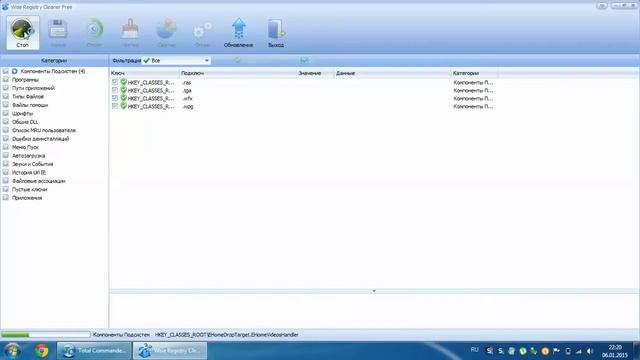This screenshot has height=360, width=640.
Task: Click the Show desktop strip at taskbar end
Action: pyautogui.click(x=637, y=351)
